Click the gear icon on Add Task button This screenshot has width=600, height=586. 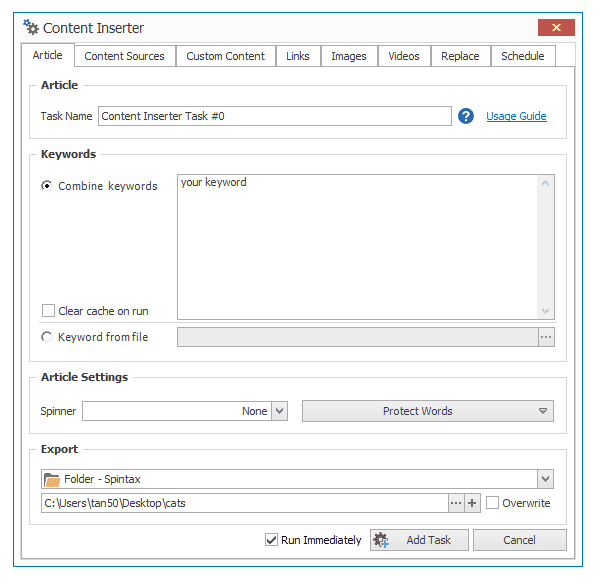tap(381, 540)
